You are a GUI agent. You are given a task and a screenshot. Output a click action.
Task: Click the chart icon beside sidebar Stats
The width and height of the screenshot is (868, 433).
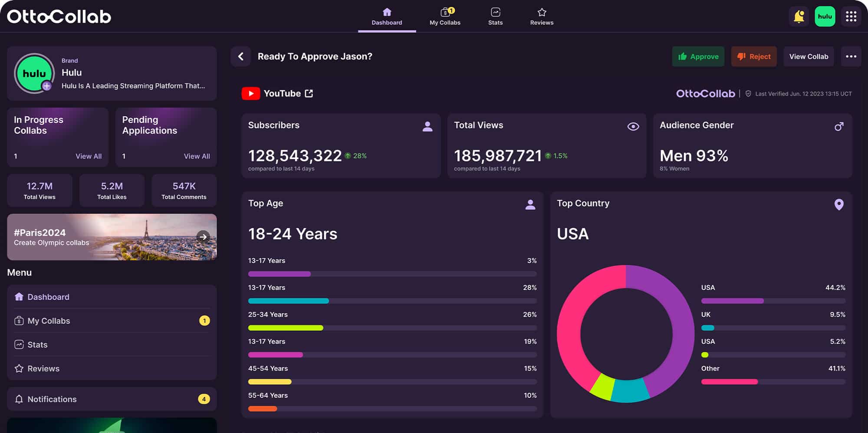[19, 344]
